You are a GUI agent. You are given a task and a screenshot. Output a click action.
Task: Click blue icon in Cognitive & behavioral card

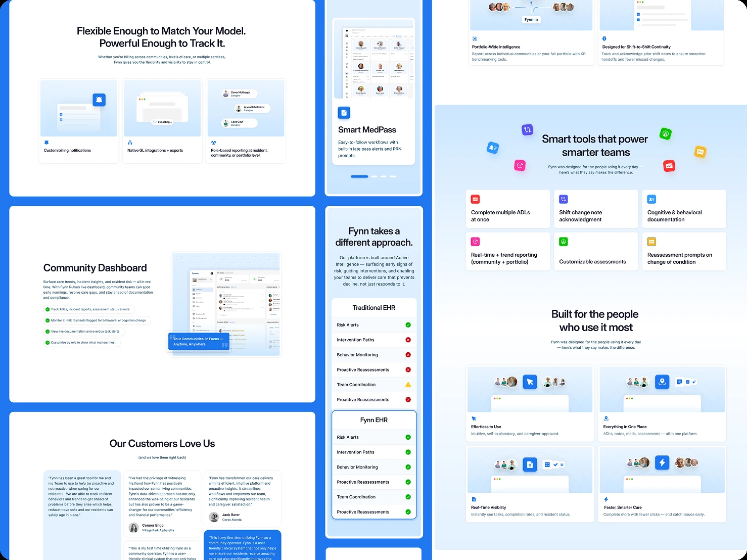coord(651,199)
